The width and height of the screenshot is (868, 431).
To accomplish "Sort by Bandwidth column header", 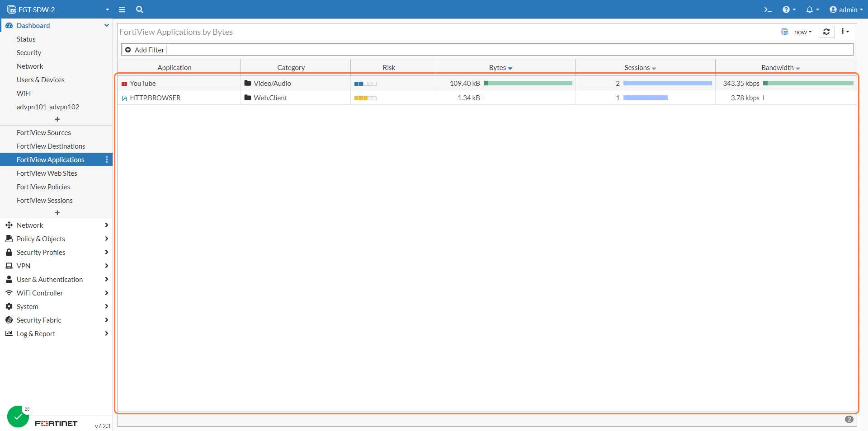I will point(781,67).
